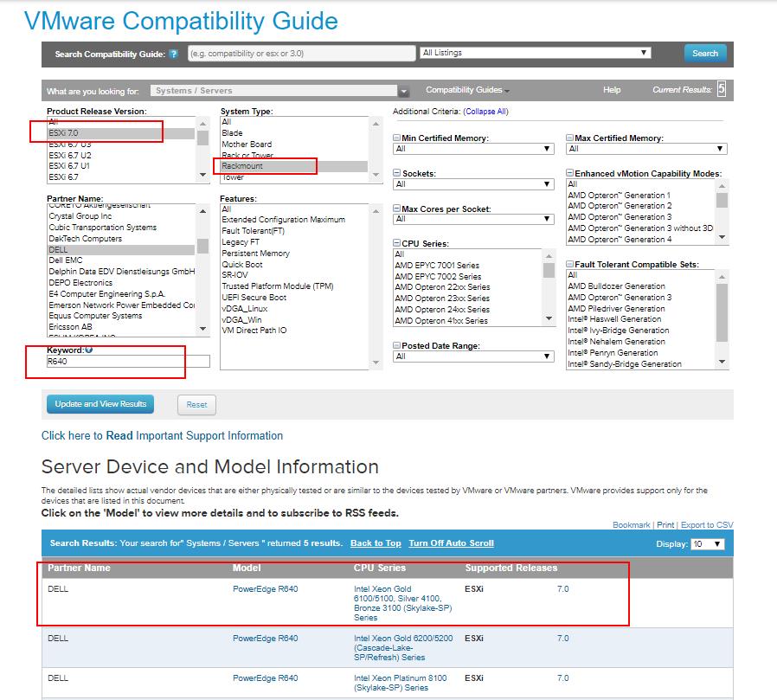Open the Posted Date Range dropdown
777x700 pixels.
click(x=473, y=356)
